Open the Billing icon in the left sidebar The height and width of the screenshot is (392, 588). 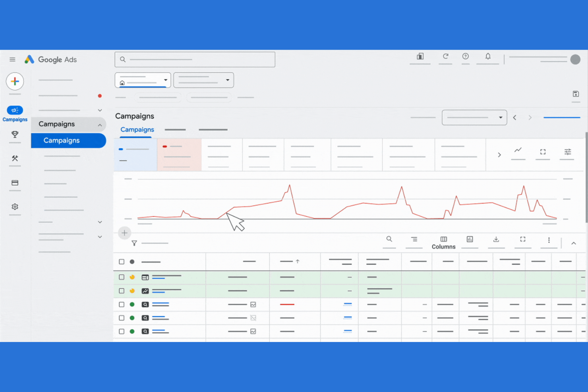coord(15,183)
